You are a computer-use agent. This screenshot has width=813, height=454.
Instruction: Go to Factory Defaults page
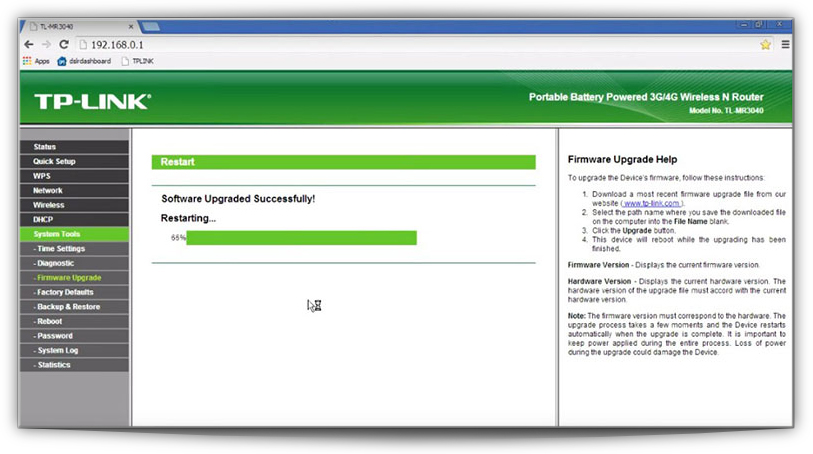click(x=66, y=292)
